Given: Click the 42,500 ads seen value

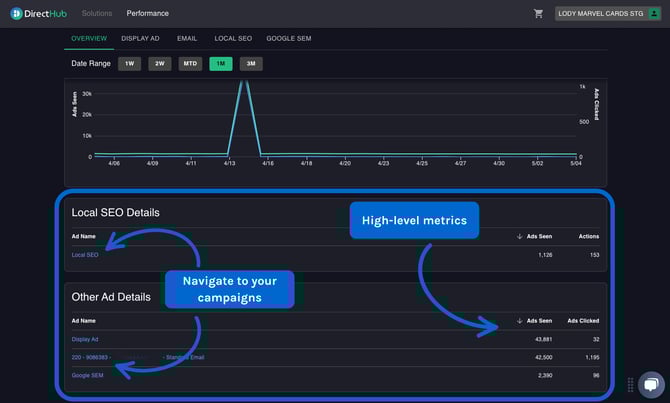Looking at the screenshot, I should pos(544,357).
